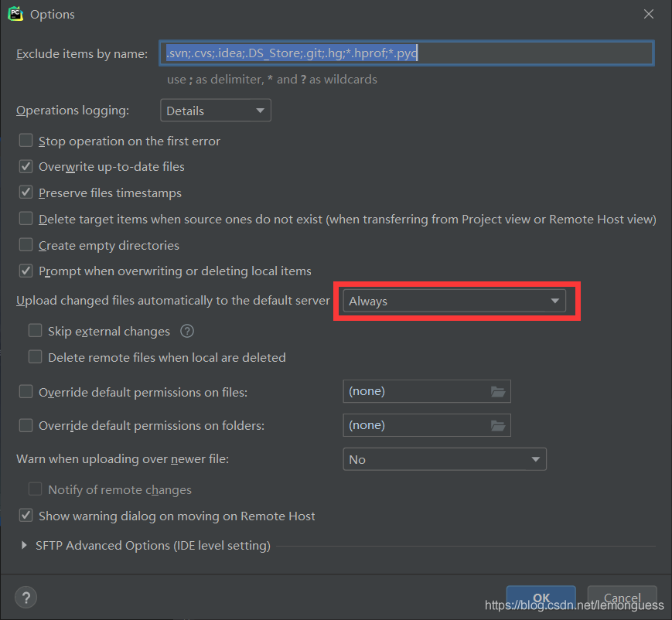Click the Exclude items by name field
This screenshot has height=620, width=672.
coord(407,53)
